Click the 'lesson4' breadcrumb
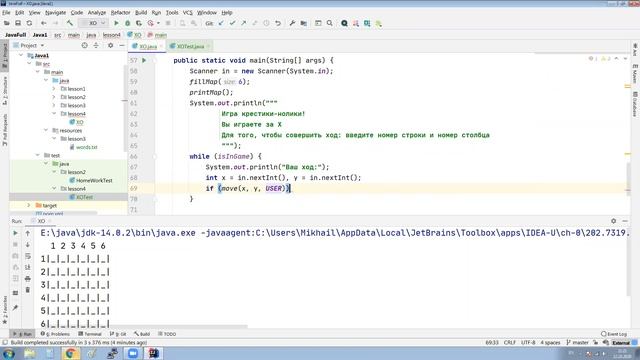 (111, 35)
